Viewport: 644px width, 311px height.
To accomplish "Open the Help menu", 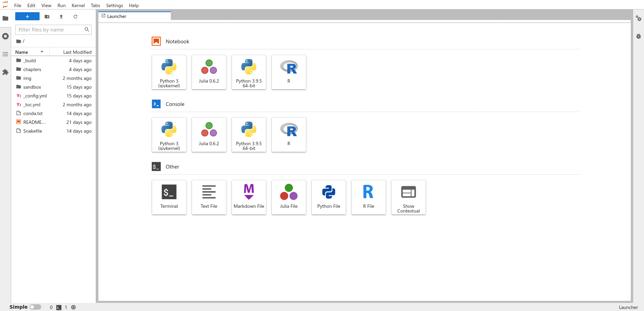I will tap(134, 5).
